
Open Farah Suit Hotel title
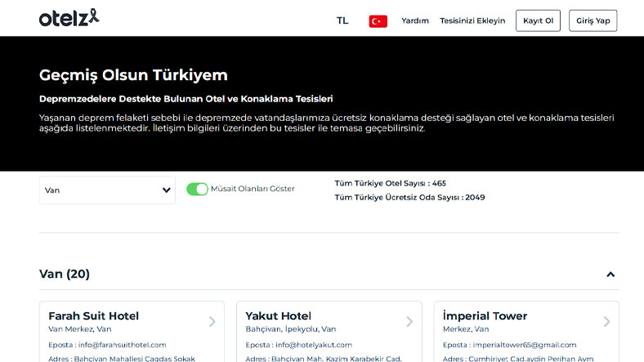(x=93, y=315)
